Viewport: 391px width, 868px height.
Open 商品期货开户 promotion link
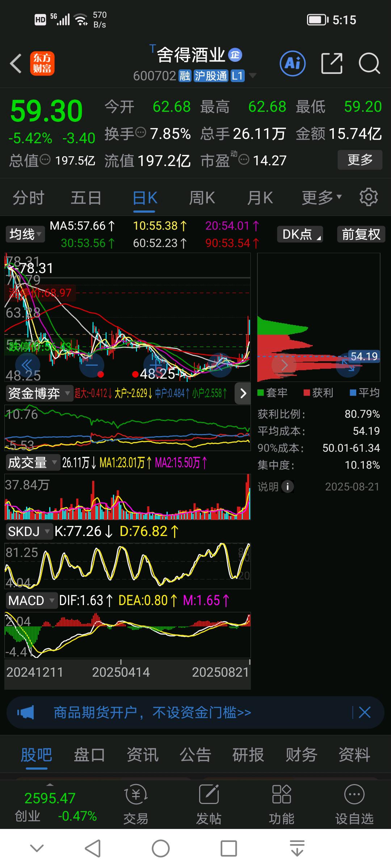[152, 712]
